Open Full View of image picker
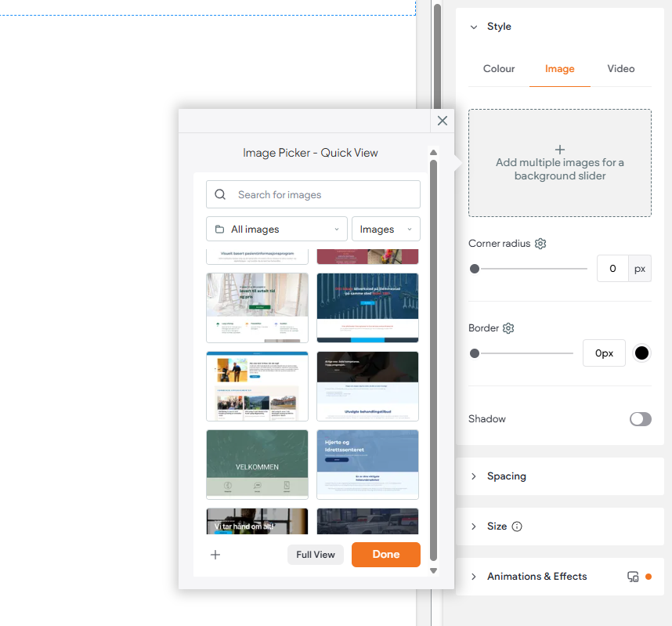The image size is (672, 626). pyautogui.click(x=316, y=555)
